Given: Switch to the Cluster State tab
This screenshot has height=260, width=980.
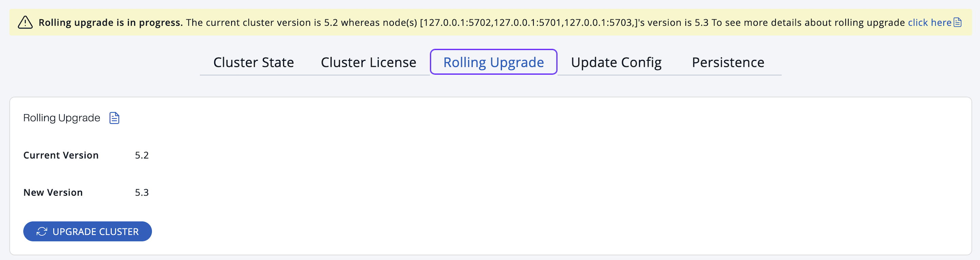Looking at the screenshot, I should click(x=253, y=62).
